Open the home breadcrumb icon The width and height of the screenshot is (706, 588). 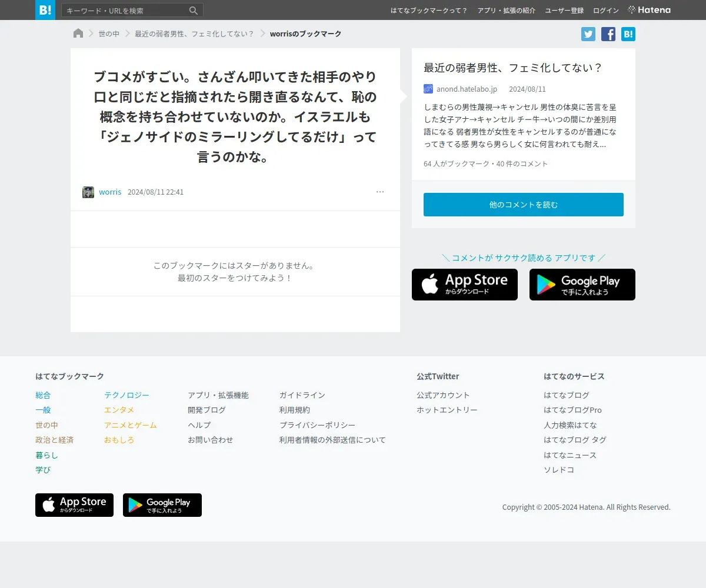click(x=78, y=34)
